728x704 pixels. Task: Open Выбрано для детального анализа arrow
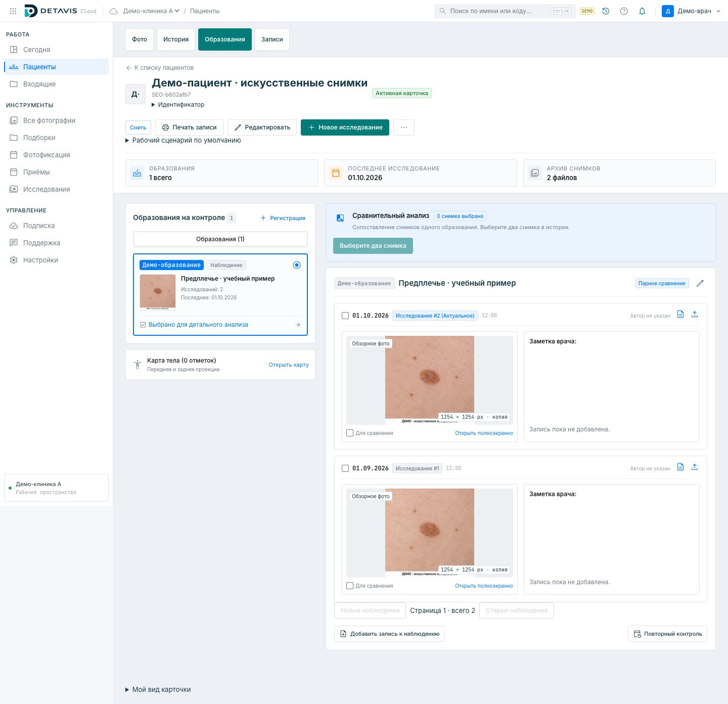coord(298,325)
